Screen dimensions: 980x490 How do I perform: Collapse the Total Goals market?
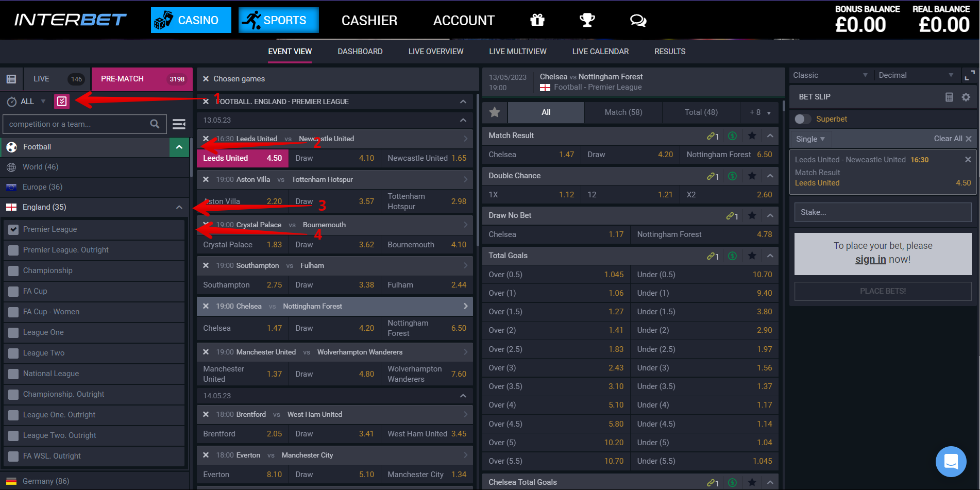tap(770, 256)
